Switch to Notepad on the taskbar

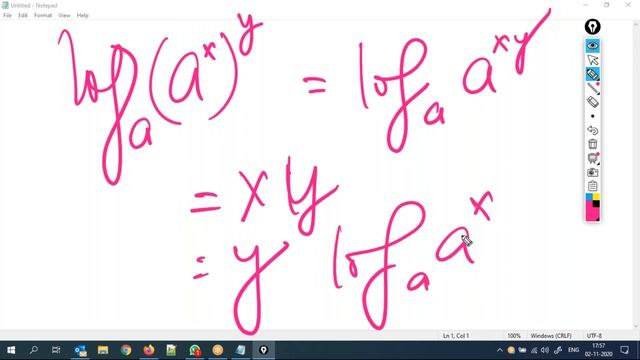click(x=241, y=350)
